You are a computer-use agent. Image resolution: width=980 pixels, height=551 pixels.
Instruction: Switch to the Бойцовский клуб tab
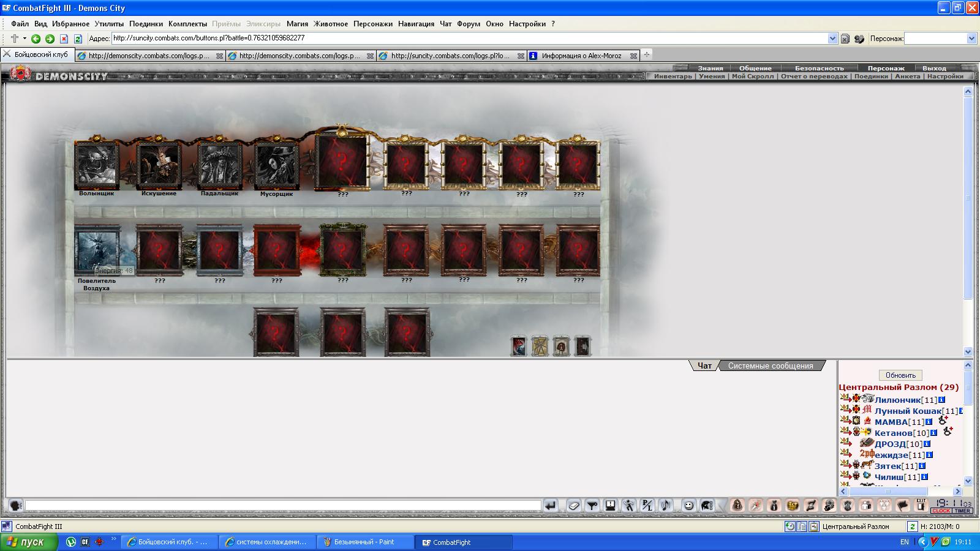click(x=37, y=55)
